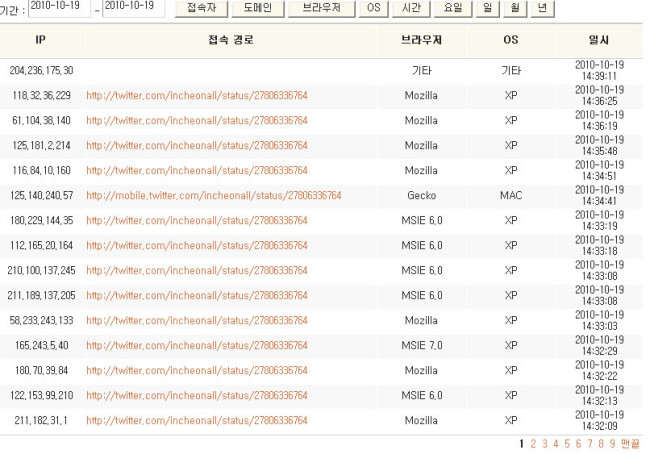Open twitter link for IP 118.32.36.229
650x454 pixels.
197,95
